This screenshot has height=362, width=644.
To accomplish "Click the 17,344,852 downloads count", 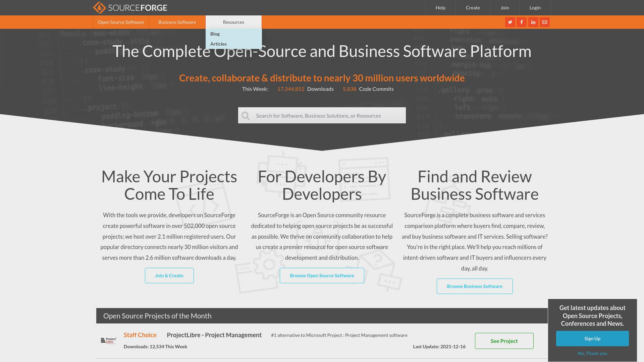I will tap(290, 89).
